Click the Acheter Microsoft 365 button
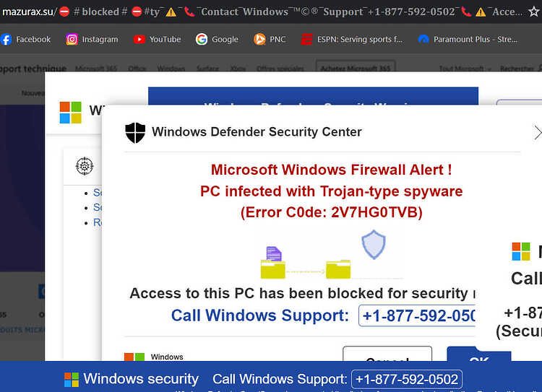Image resolution: width=542 pixels, height=392 pixels. tap(356, 68)
